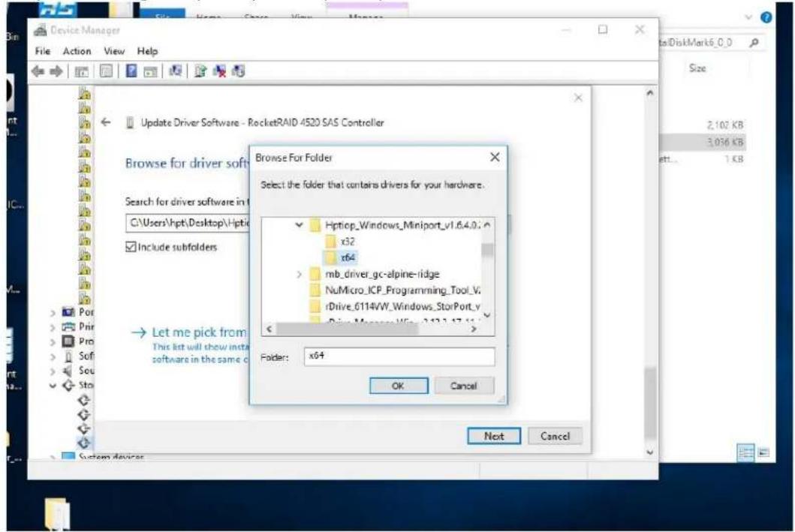This screenshot has width=795, height=532.
Task: Expand the Sound category in device tree
Action: (x=53, y=371)
